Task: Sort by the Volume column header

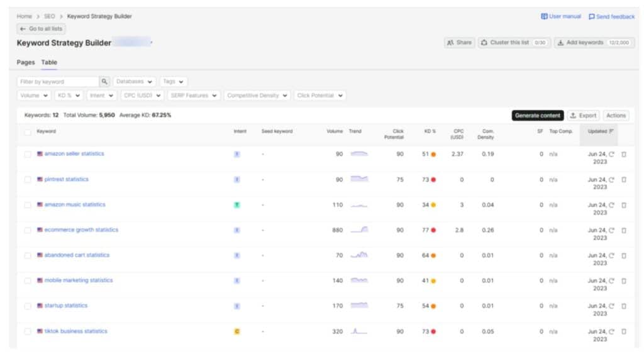Action: point(335,131)
